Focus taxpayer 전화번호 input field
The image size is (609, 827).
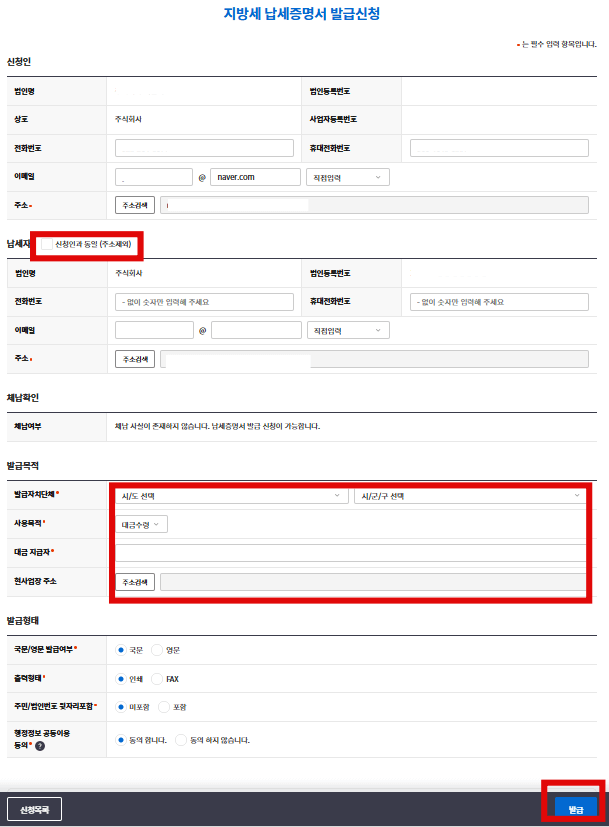(x=205, y=302)
